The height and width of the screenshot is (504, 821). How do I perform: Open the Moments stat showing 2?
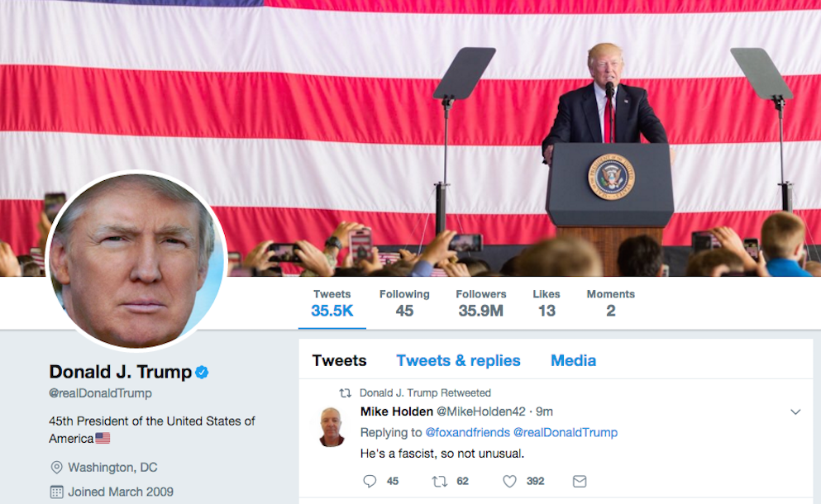(x=610, y=303)
